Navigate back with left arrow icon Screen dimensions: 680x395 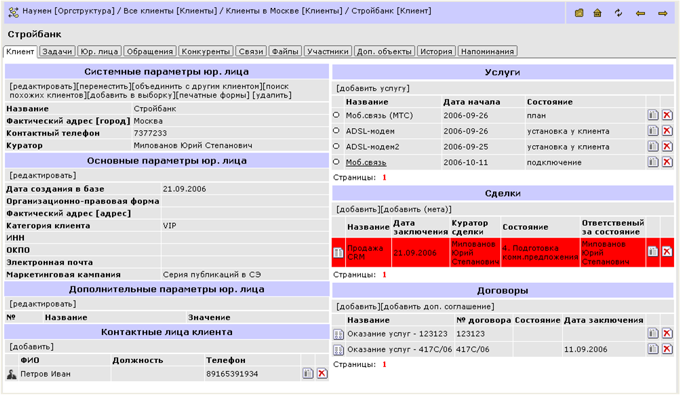point(640,13)
